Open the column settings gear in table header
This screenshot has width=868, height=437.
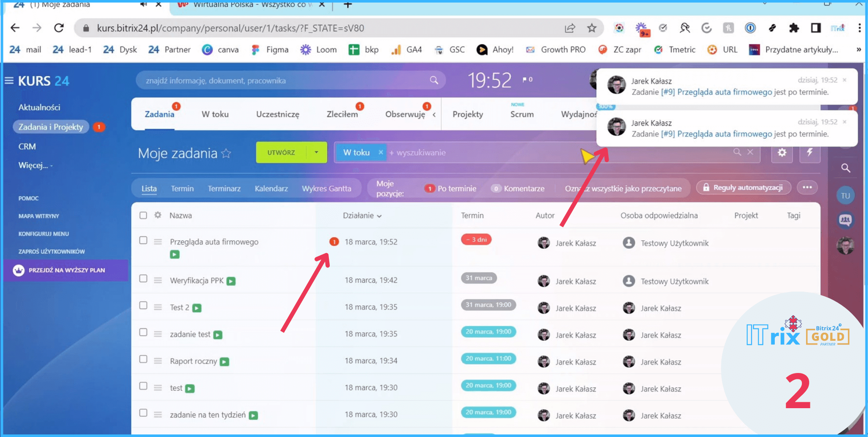(158, 215)
